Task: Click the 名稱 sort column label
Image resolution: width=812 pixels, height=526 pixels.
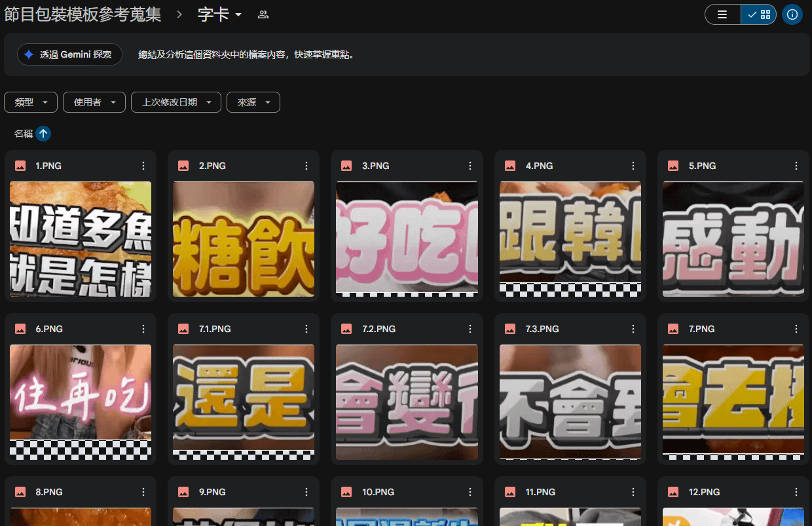Action: [x=24, y=134]
